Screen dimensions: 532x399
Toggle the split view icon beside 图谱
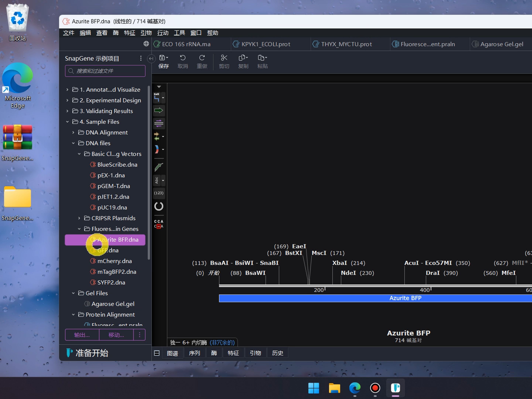click(x=157, y=353)
